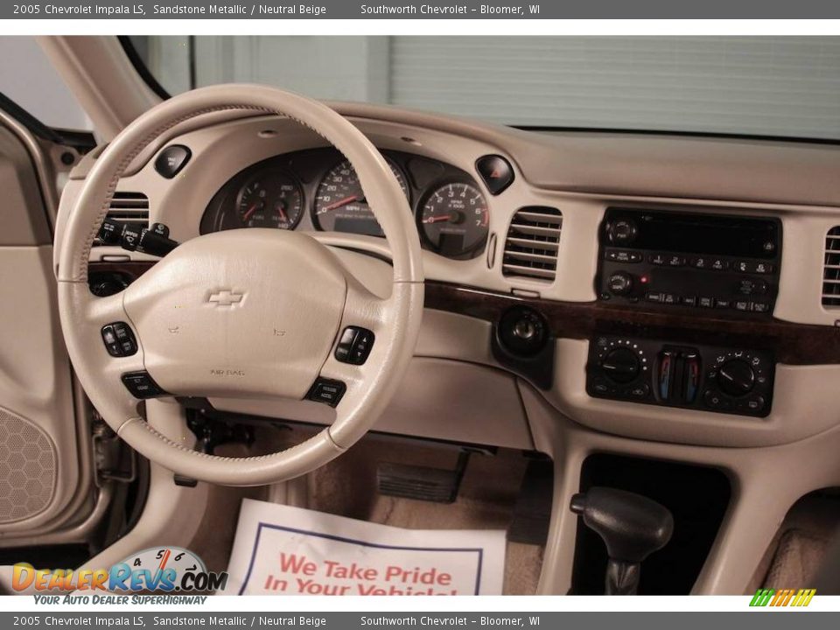The height and width of the screenshot is (630, 840).
Task: Click the top caption '2005 Chevrolet Impala LS'
Action: coord(80,9)
